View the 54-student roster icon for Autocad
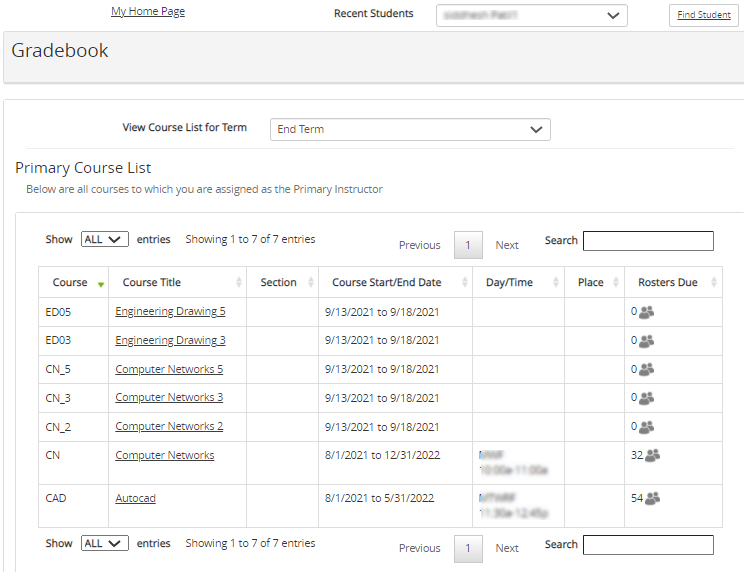The height and width of the screenshot is (572, 744). [652, 499]
